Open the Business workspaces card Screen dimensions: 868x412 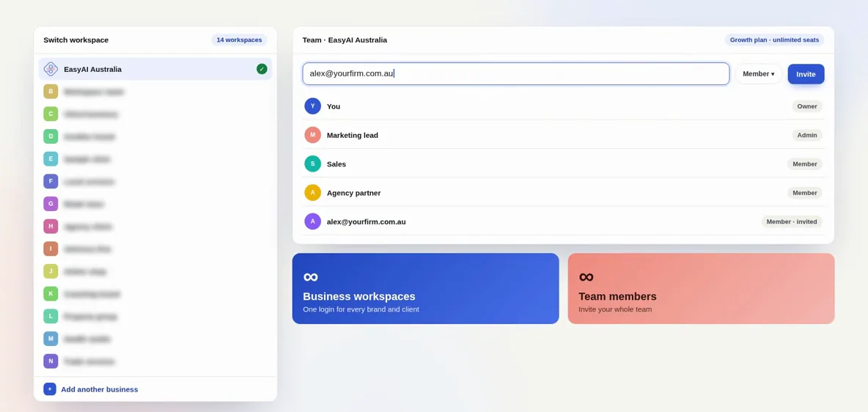426,289
